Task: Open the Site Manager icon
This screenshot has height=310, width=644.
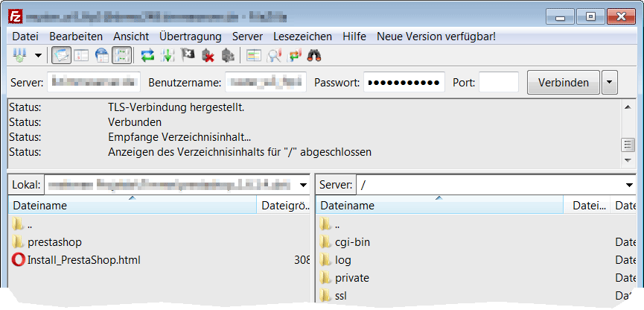Action: click(20, 55)
